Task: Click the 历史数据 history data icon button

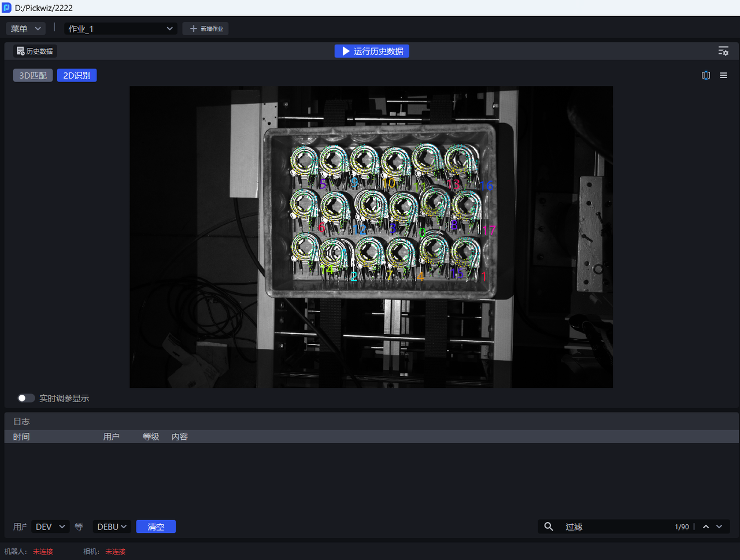Action: click(35, 51)
